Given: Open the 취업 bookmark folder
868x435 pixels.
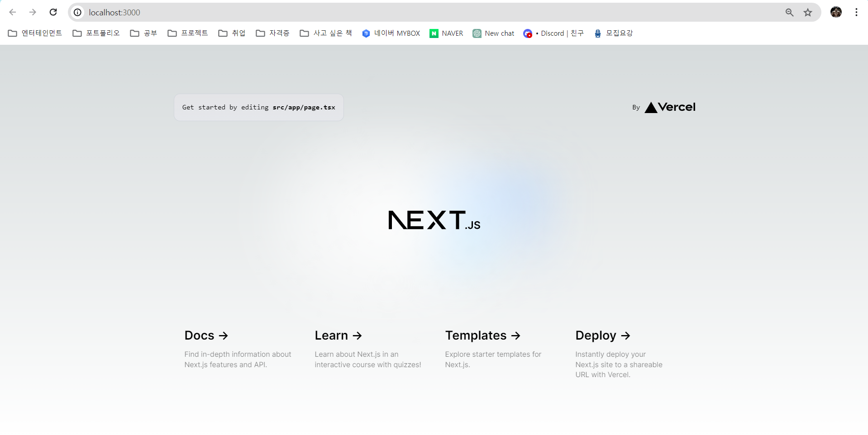Looking at the screenshot, I should point(232,33).
